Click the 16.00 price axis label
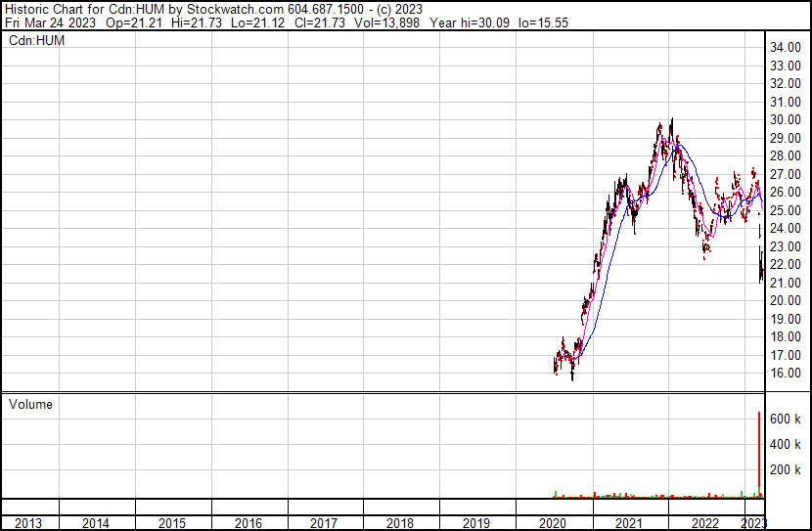Screen dimensions: 812x531 (787, 374)
